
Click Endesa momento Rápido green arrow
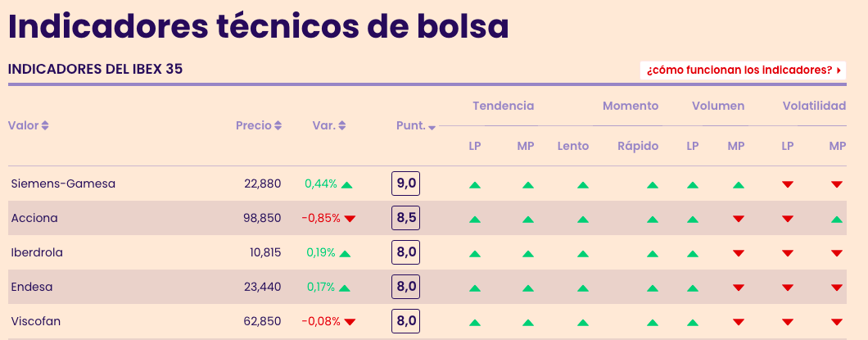pos(652,288)
